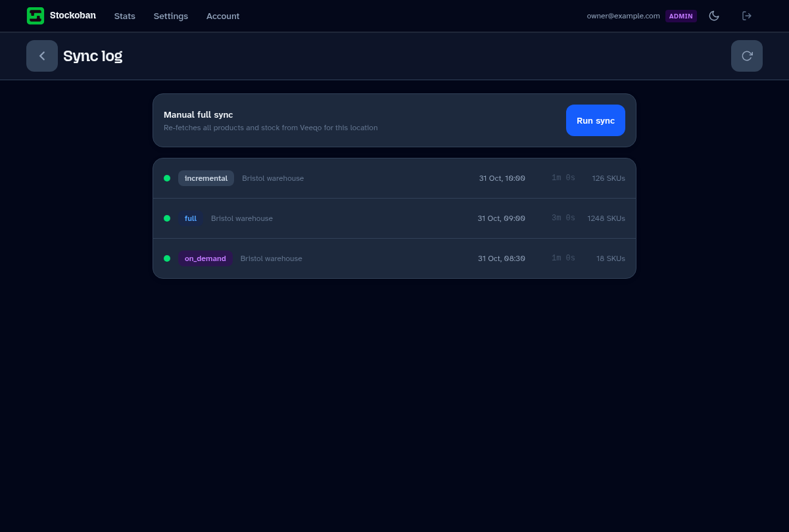
Task: Click the ADMIN role badge
Action: click(681, 16)
